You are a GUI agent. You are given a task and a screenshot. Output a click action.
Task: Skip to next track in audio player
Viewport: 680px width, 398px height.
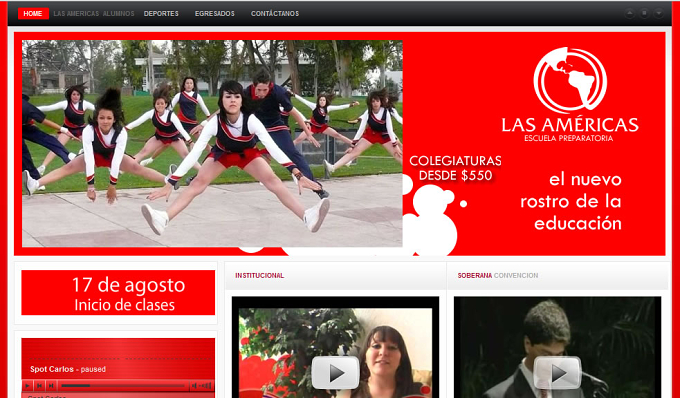pyautogui.click(x=51, y=385)
